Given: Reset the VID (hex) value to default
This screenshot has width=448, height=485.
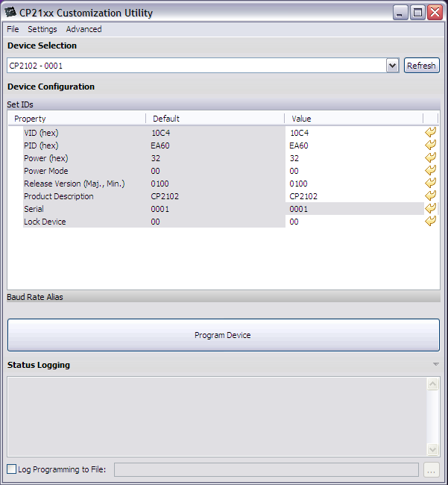Looking at the screenshot, I should pyautogui.click(x=430, y=132).
